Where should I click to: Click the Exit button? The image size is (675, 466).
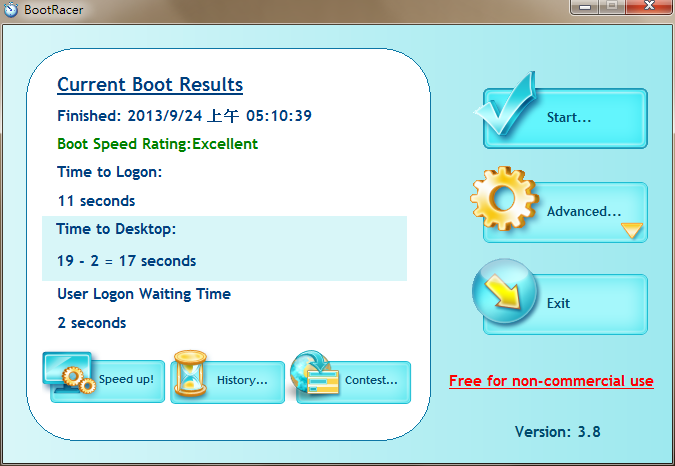[565, 304]
